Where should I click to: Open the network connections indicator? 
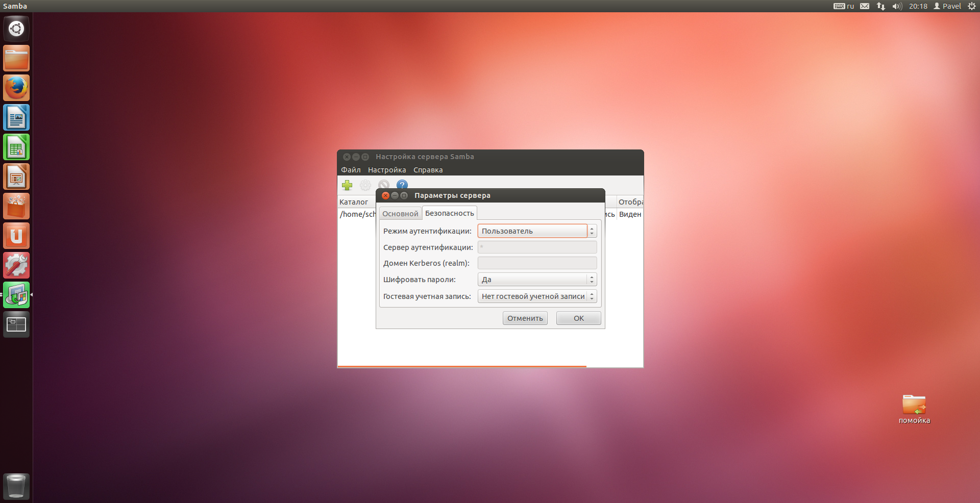[881, 6]
